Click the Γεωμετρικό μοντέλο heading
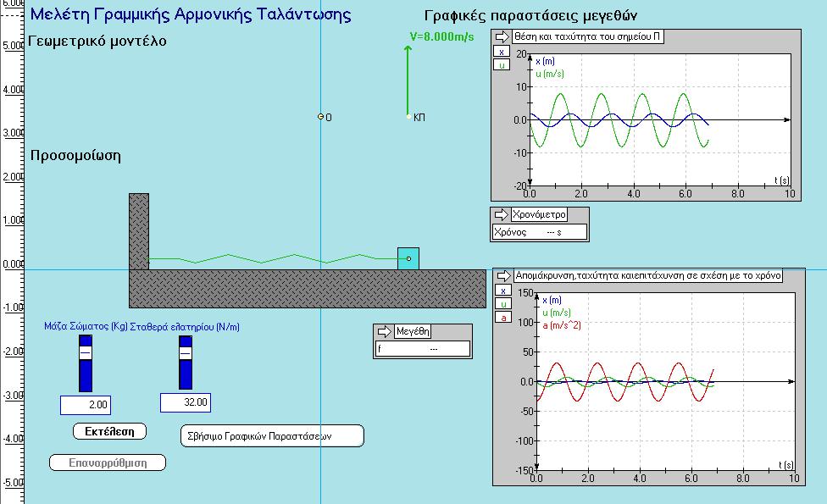Image resolution: width=827 pixels, height=504 pixels. (97, 42)
